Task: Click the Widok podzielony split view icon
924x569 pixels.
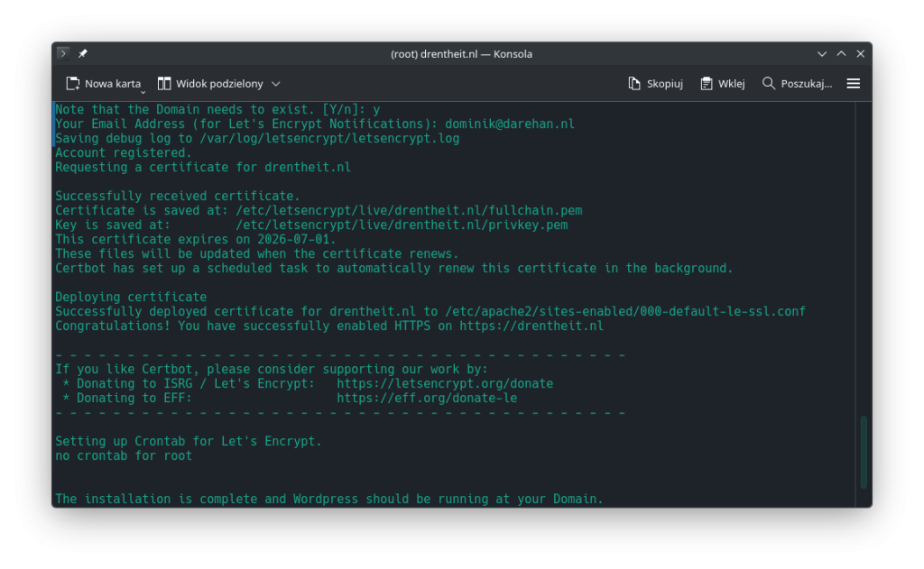Action: pyautogui.click(x=164, y=84)
